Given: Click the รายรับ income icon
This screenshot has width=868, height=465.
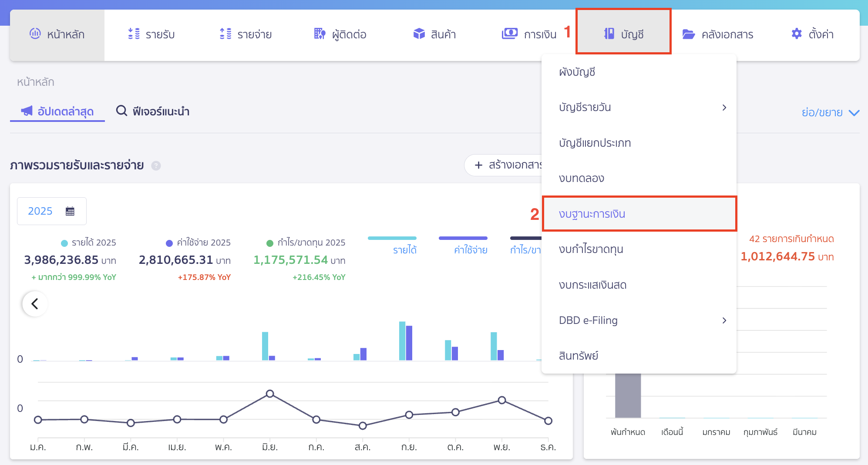Looking at the screenshot, I should pos(134,34).
